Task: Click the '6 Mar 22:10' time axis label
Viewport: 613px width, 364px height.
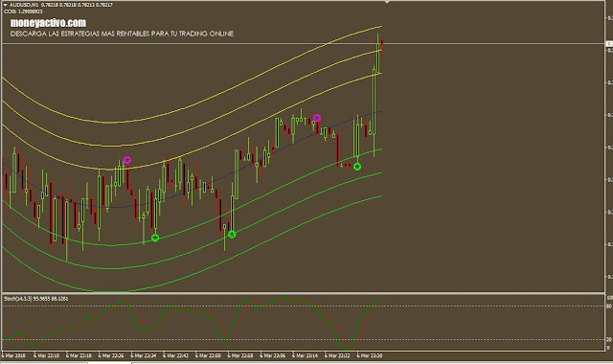Action: coord(46,355)
